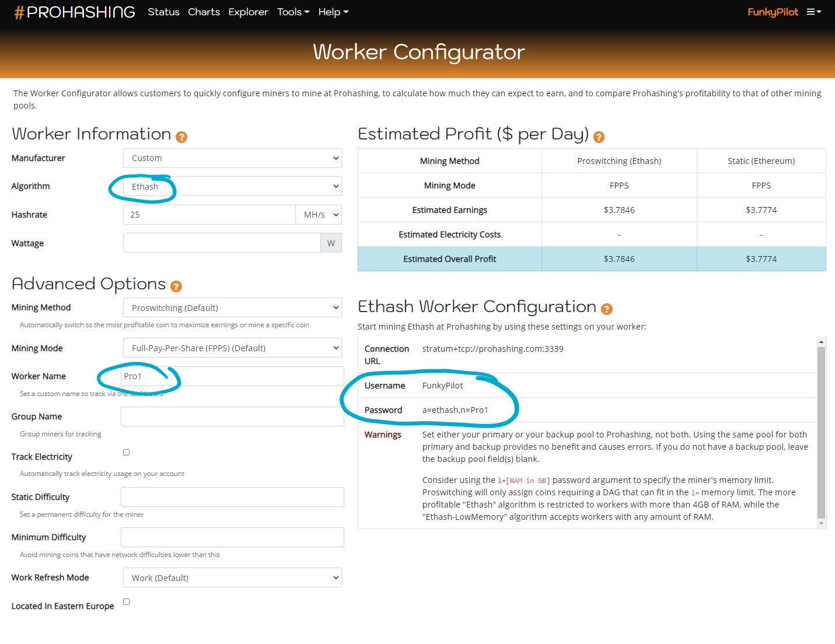This screenshot has width=835, height=644.
Task: Open the Charts page
Action: click(x=204, y=12)
